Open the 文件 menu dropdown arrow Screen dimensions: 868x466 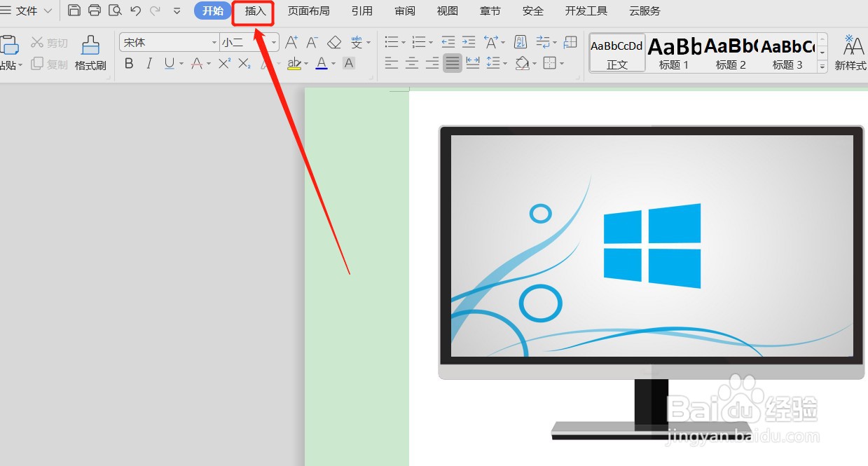[x=48, y=11]
